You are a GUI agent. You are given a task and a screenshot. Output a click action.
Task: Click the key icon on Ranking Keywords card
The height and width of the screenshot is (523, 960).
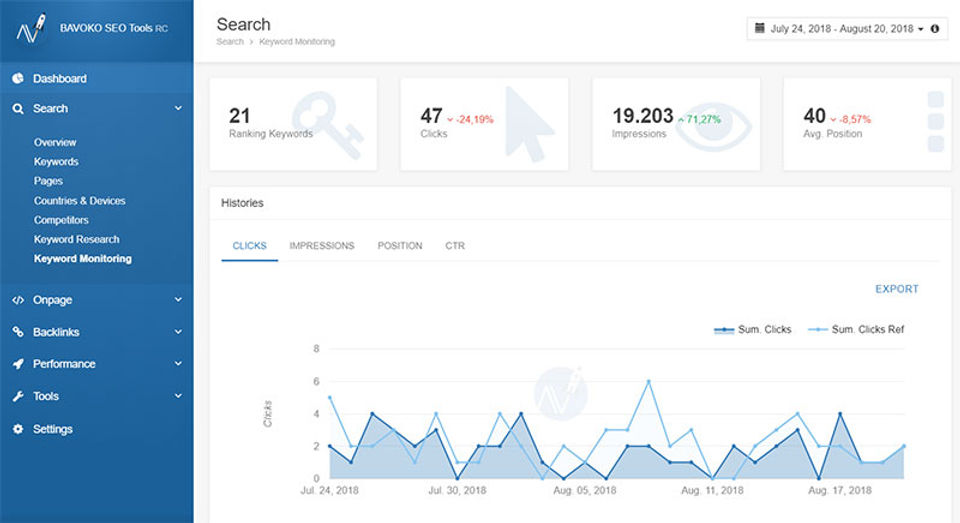click(328, 125)
